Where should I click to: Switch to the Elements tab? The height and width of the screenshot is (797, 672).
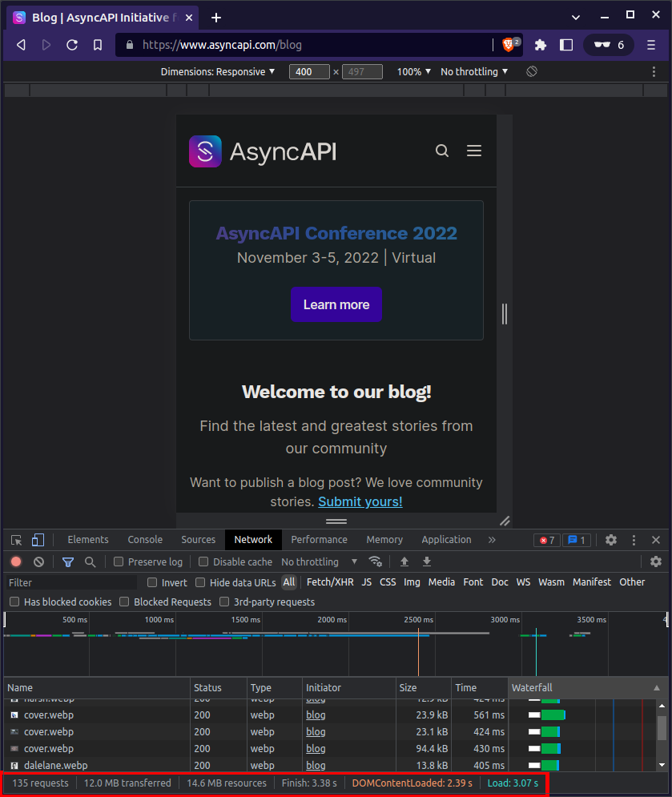88,540
